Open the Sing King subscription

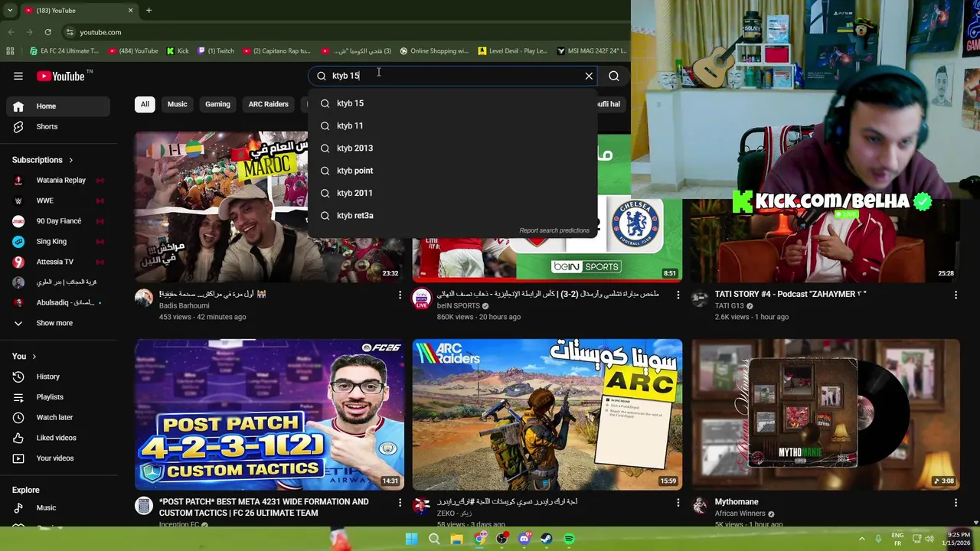coord(58,241)
